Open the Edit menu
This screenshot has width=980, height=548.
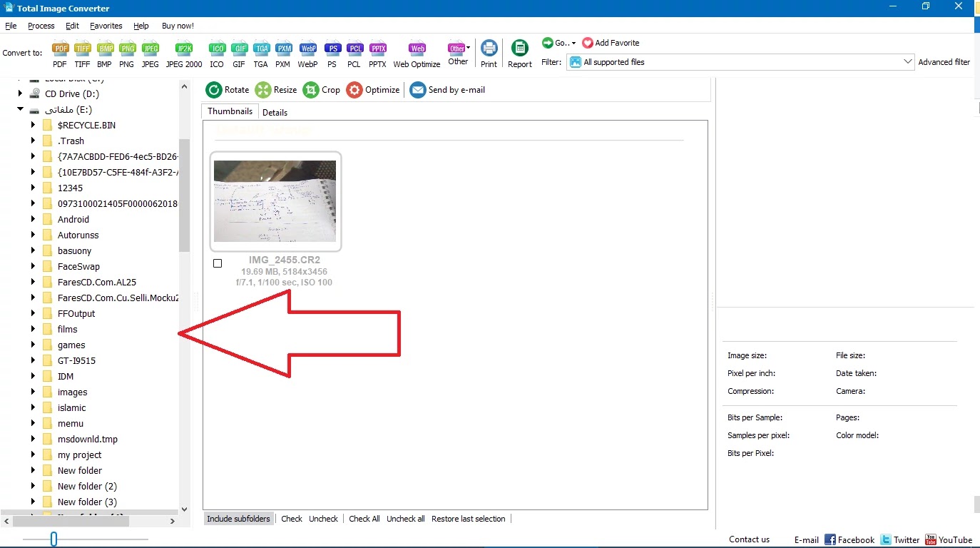tap(72, 26)
